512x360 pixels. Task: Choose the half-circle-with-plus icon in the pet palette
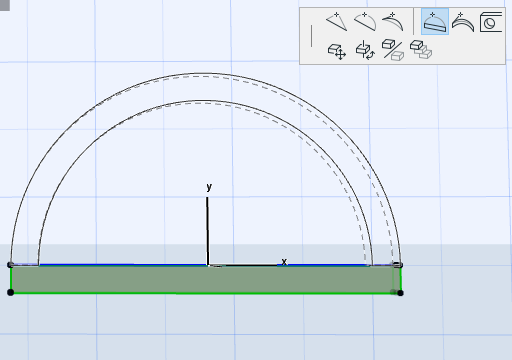pos(365,22)
